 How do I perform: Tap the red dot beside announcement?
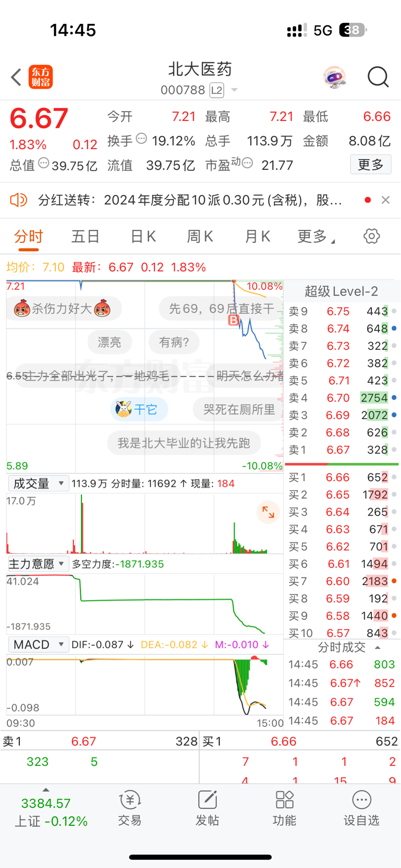coord(368,200)
